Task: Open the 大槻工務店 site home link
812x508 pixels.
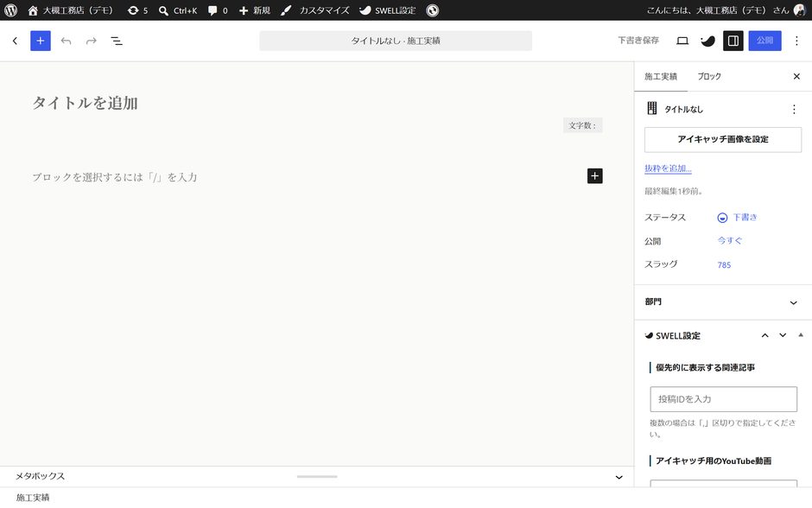Action: point(70,10)
